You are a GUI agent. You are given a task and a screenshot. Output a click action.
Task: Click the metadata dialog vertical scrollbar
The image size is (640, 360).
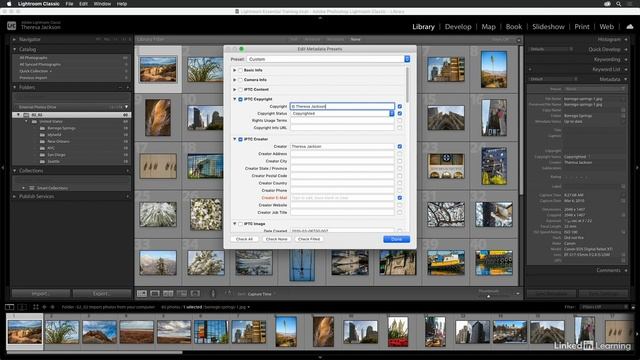click(x=407, y=84)
